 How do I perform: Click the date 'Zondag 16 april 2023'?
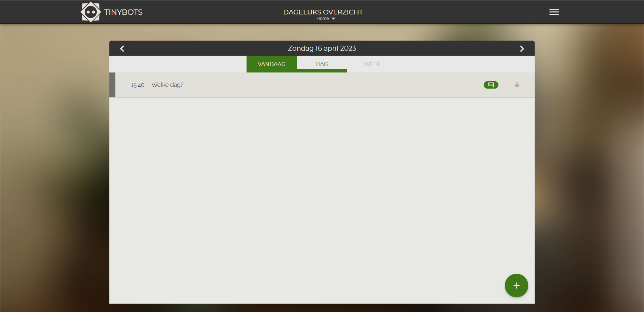[x=322, y=48]
